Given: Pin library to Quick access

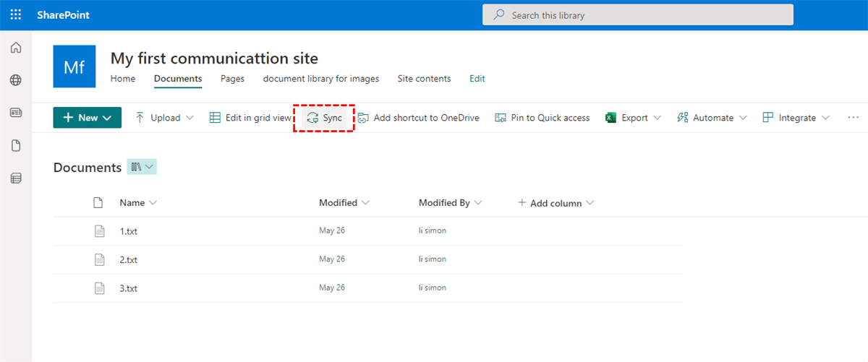Looking at the screenshot, I should point(542,118).
